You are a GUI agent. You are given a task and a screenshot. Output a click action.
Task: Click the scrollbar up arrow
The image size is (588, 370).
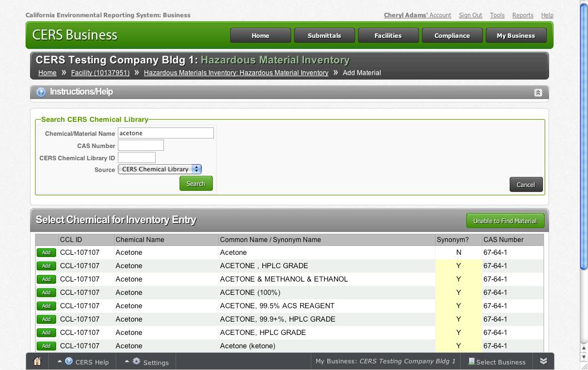click(584, 348)
